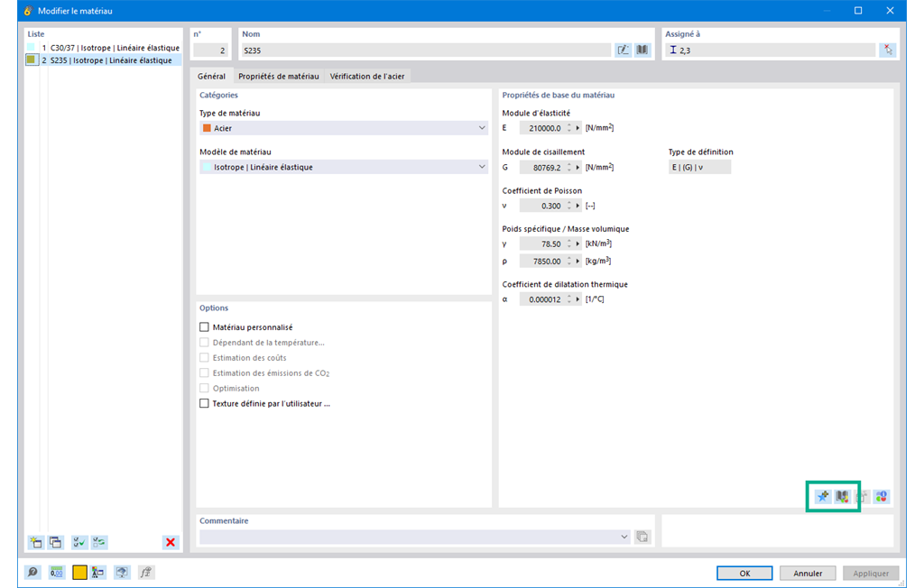
Task: Click the edit name icon next to S235
Action: [623, 51]
